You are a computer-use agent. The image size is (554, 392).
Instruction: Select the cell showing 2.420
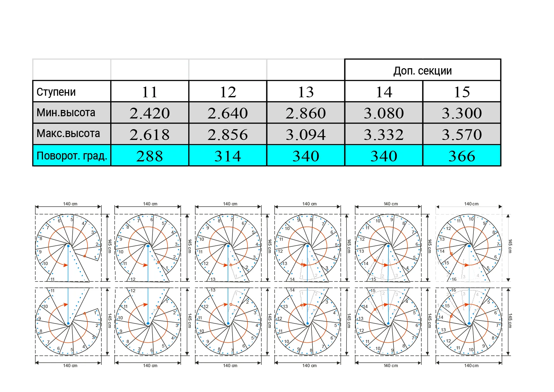[x=150, y=113]
